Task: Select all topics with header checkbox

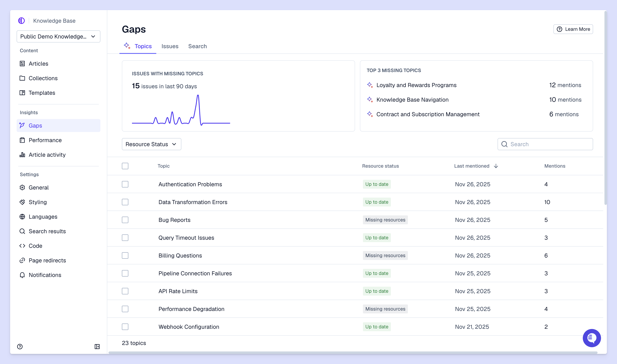Action: [x=125, y=166]
